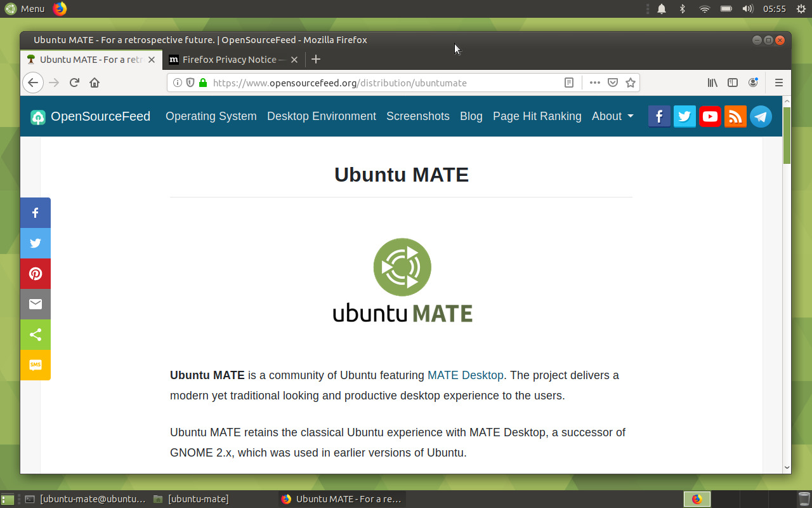Open the Operating System nav item
This screenshot has height=508, width=812.
pos(211,116)
